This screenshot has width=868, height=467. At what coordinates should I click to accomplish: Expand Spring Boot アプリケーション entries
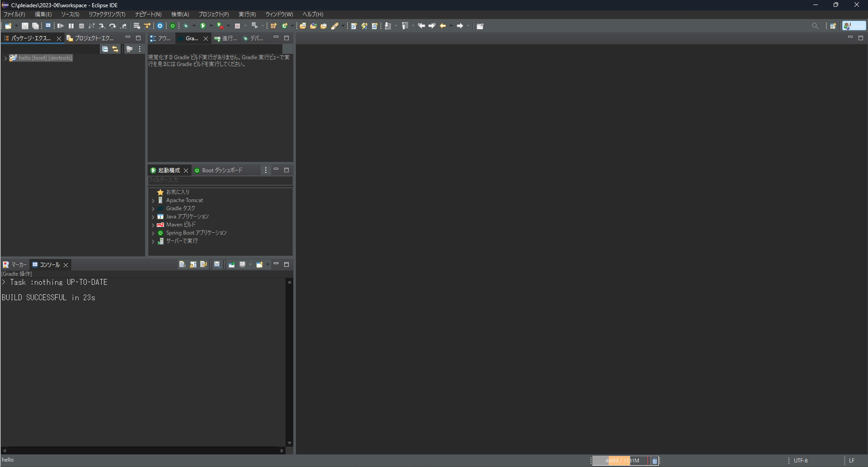(x=153, y=233)
